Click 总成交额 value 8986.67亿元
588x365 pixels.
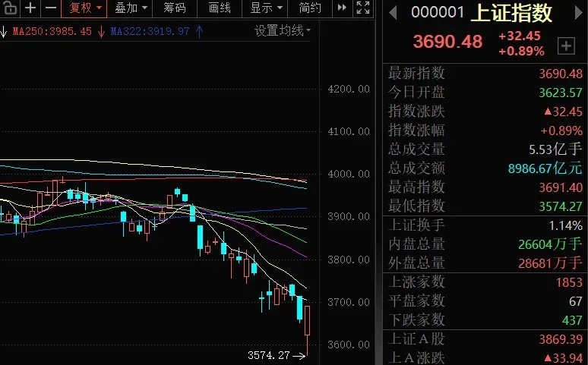pos(545,168)
